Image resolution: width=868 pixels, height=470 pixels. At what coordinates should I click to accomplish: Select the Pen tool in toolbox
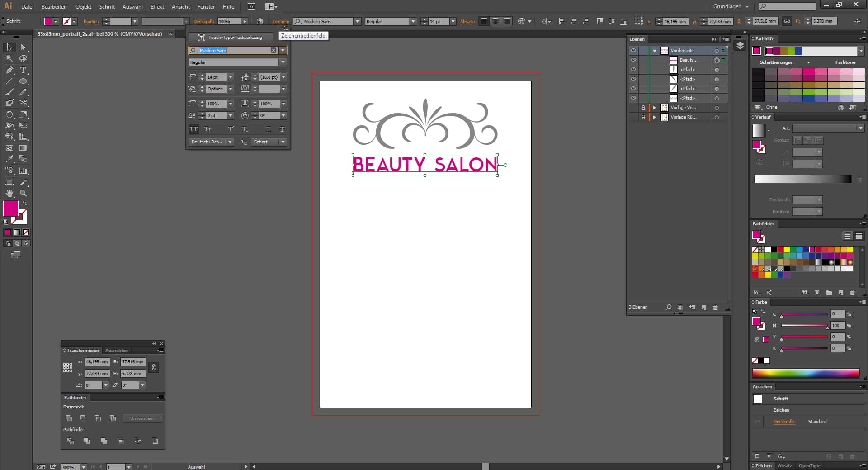click(9, 70)
